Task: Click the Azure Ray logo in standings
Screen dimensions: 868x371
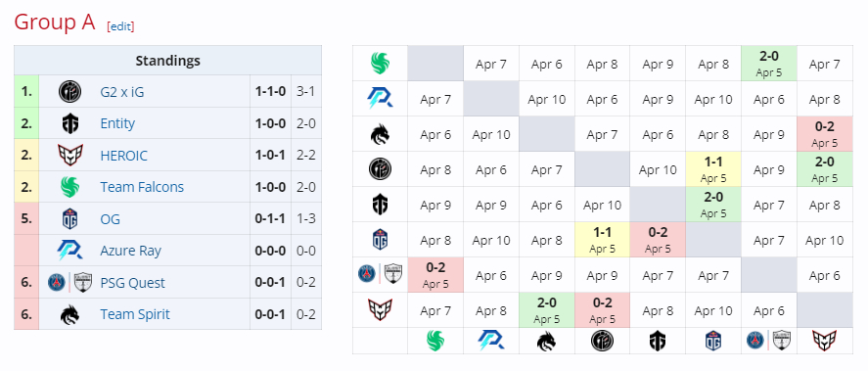Action: click(x=69, y=251)
